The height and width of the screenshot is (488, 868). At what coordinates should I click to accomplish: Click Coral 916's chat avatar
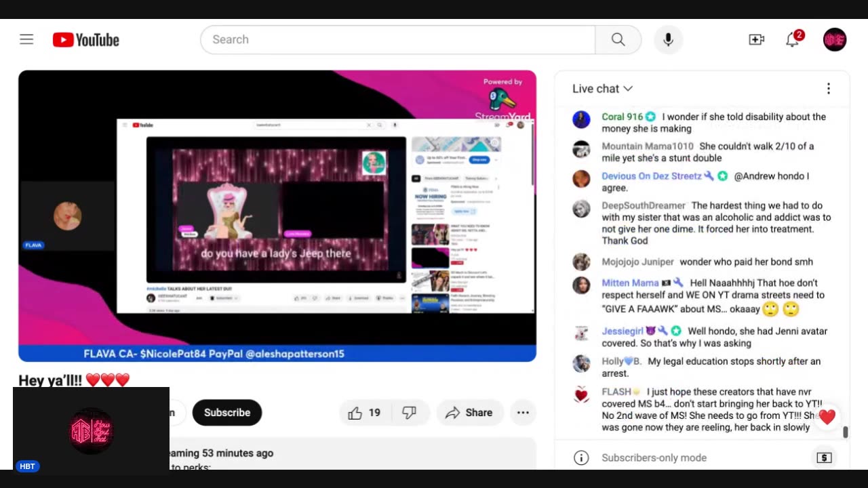[x=581, y=119]
